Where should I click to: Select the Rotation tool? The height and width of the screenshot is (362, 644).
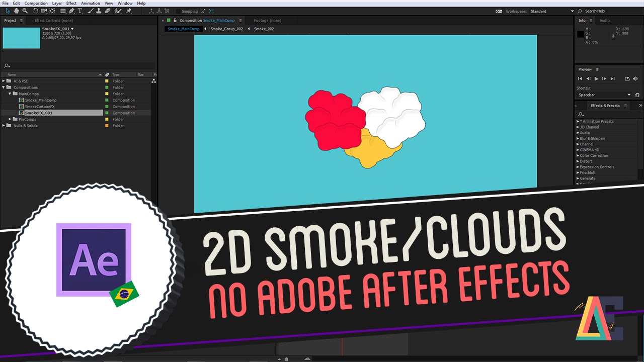pos(35,11)
